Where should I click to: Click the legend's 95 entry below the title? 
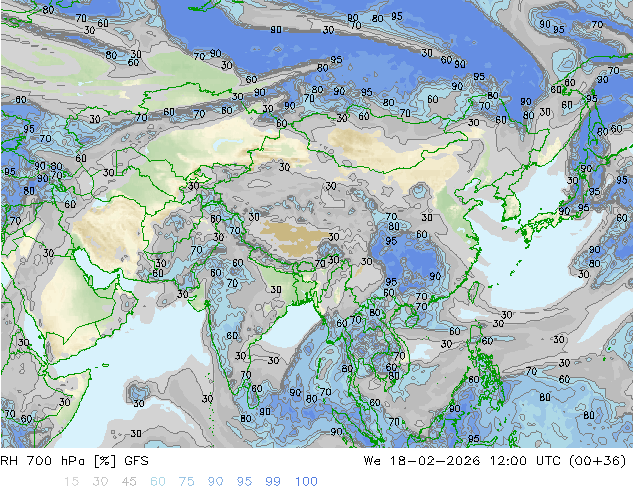244,482
